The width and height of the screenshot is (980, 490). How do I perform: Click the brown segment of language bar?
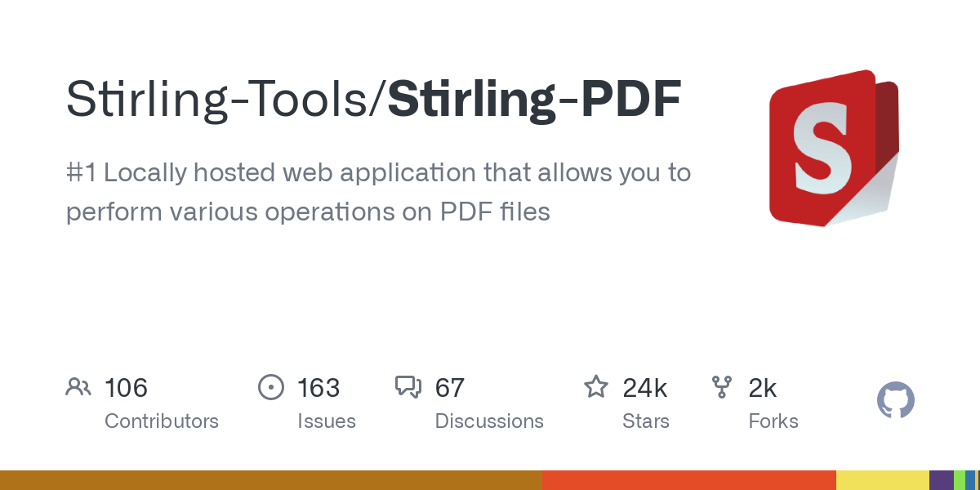[x=269, y=480]
